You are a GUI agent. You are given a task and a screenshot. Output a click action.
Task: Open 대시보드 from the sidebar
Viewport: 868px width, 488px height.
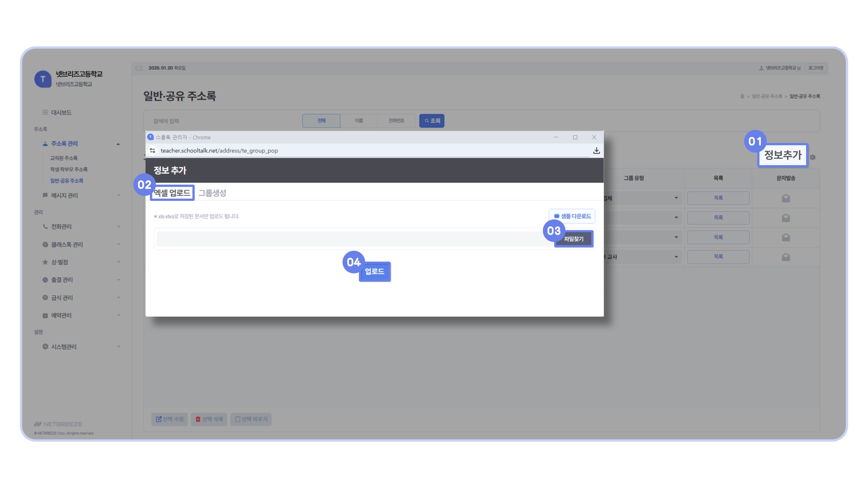pyautogui.click(x=61, y=113)
